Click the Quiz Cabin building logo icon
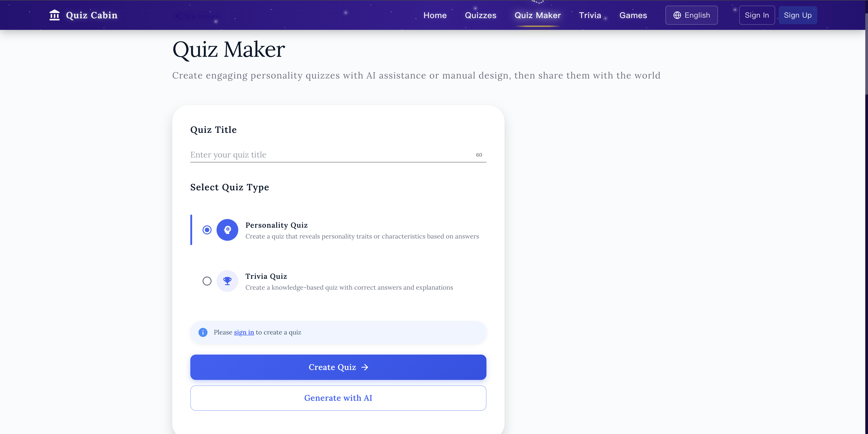 click(x=54, y=15)
